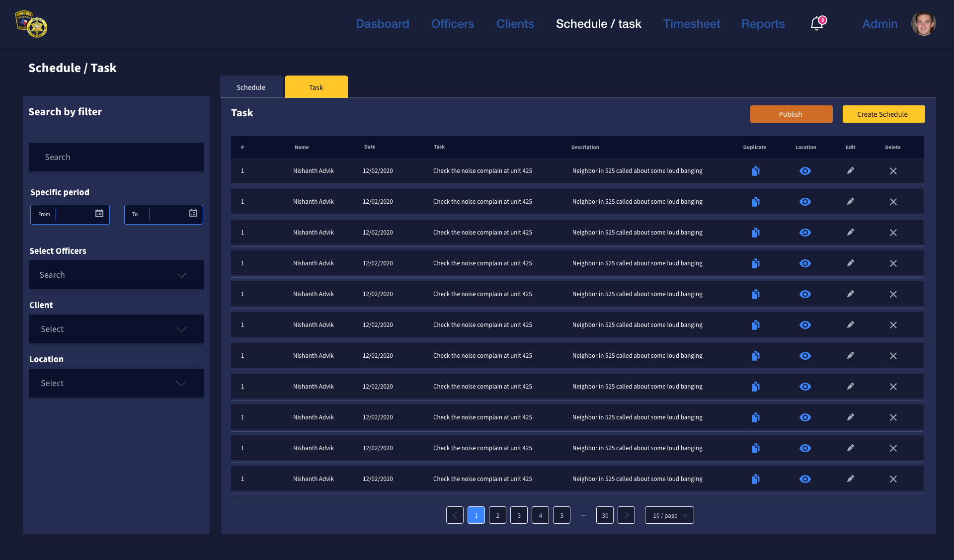This screenshot has height=560, width=954.
Task: Open the From date calendar icon
Action: point(99,213)
